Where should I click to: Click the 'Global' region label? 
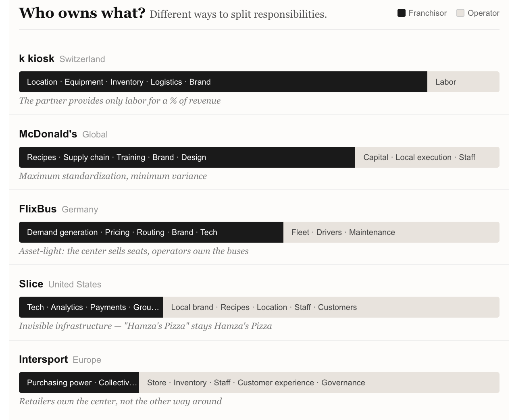coord(95,134)
